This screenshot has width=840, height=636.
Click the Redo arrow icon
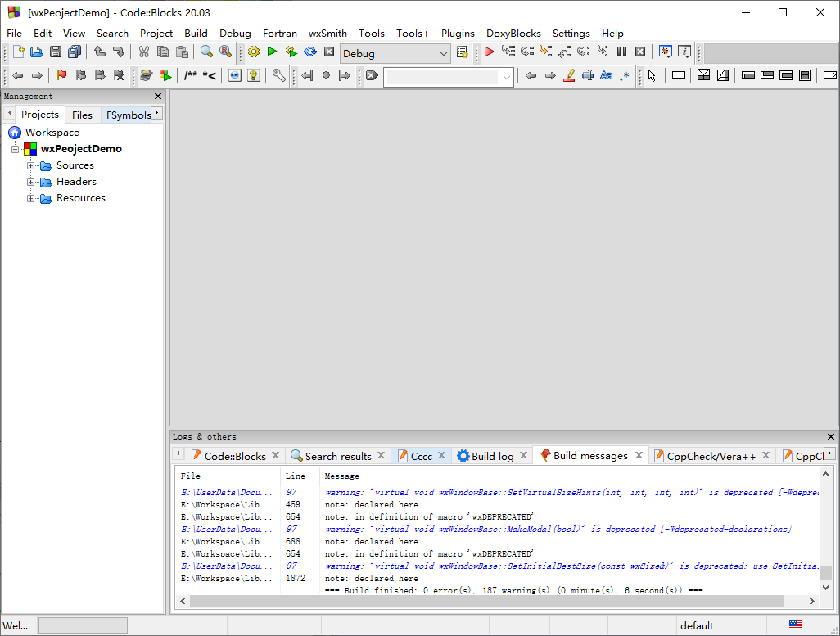[119, 52]
